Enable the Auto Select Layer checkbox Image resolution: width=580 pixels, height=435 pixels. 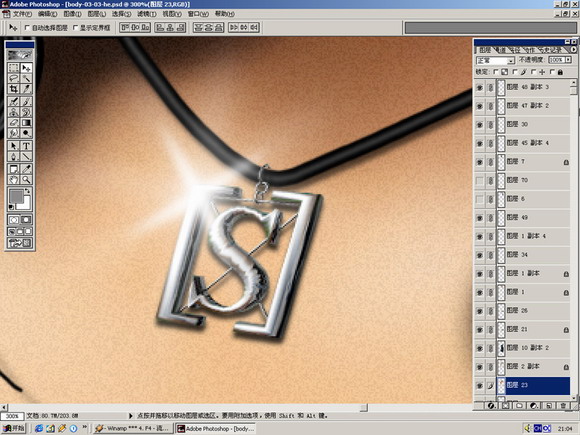point(27,28)
